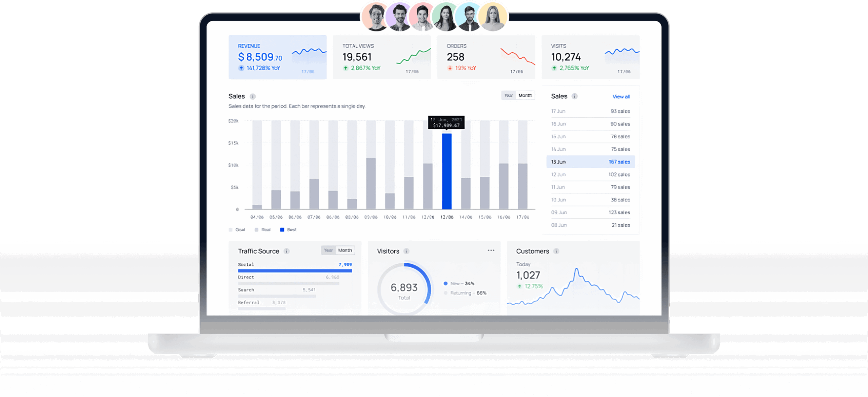The height and width of the screenshot is (397, 868).
Task: Select the Month tab in Traffic Source
Action: pos(345,251)
